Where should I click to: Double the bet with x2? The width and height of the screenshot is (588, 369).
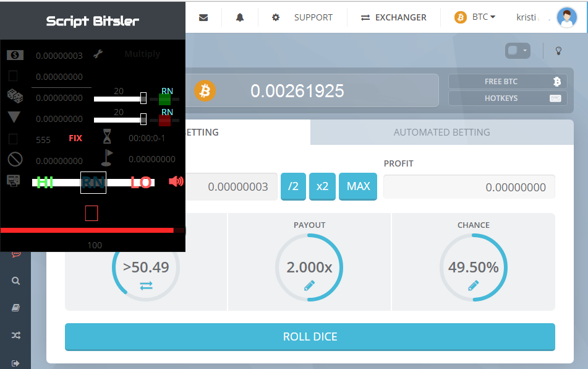tap(322, 186)
